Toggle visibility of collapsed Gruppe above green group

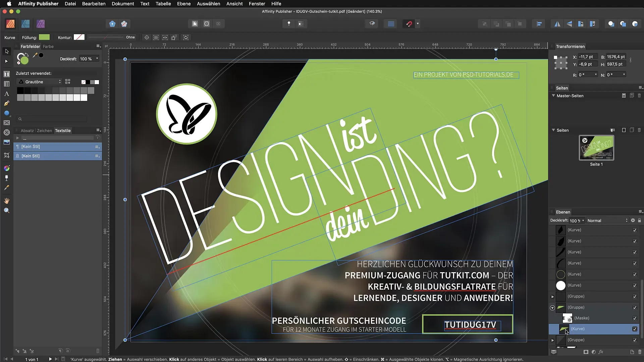tap(635, 297)
